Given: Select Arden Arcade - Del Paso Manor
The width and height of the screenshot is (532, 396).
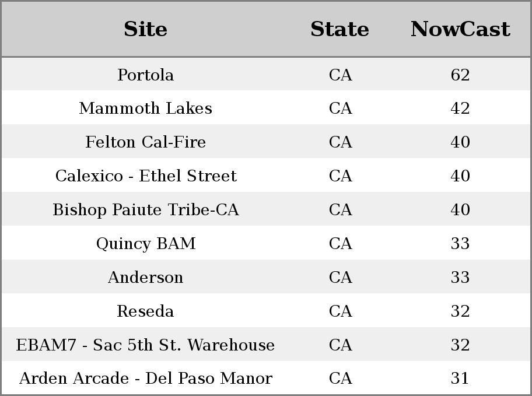Looking at the screenshot, I should pyautogui.click(x=146, y=379).
